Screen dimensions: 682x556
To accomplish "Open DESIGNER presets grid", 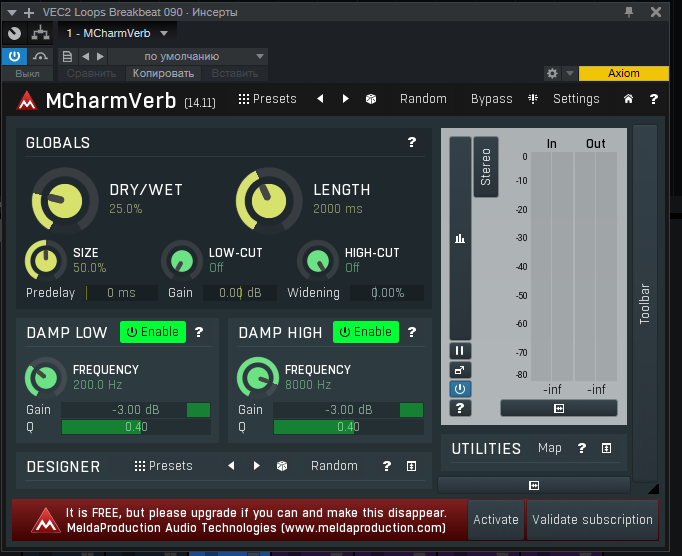I will pos(164,466).
